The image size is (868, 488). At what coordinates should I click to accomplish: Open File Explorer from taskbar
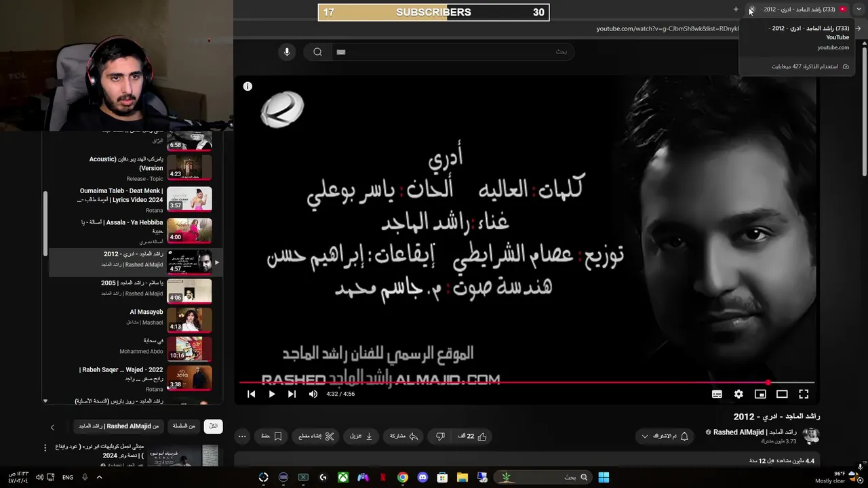coord(462,477)
